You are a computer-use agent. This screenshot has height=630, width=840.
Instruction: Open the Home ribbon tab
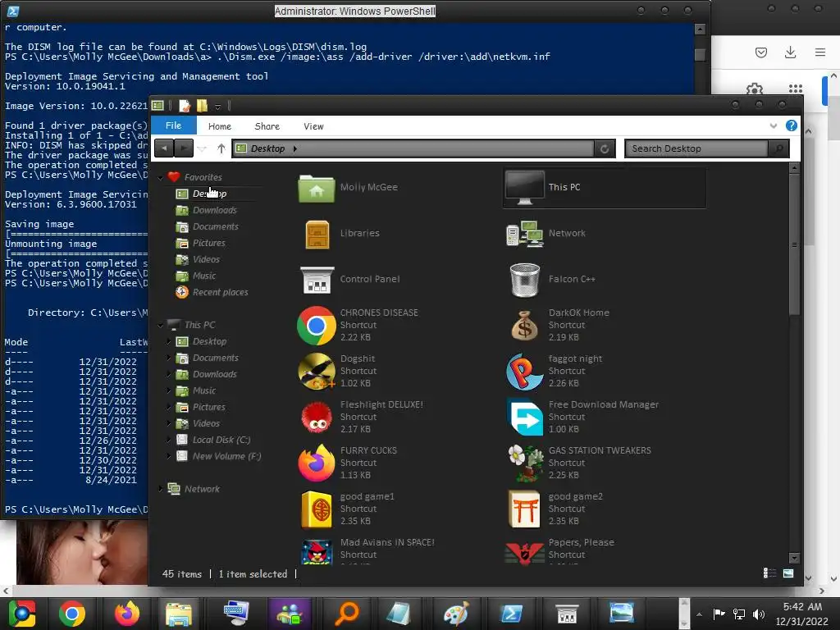click(220, 126)
